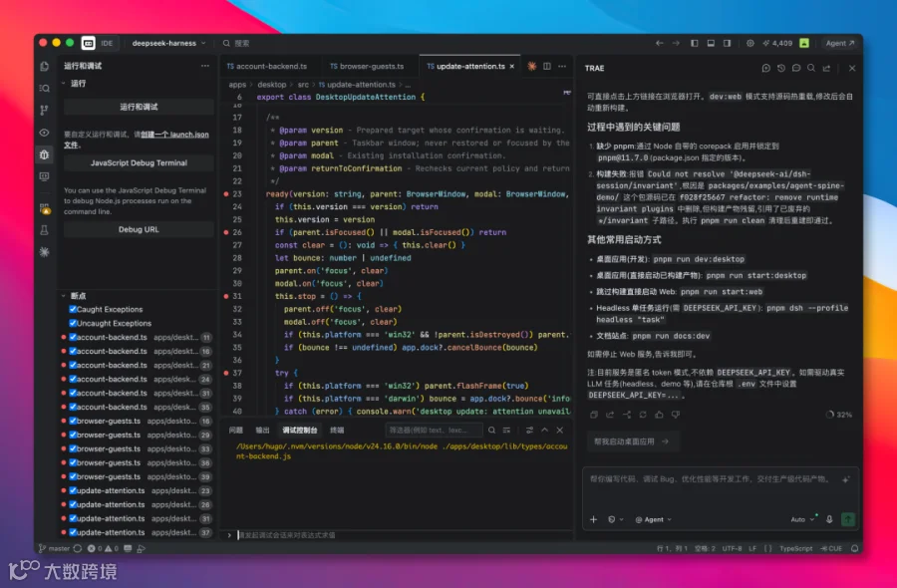Open the Search view in activity bar
Image resolution: width=897 pixels, height=588 pixels.
(x=44, y=88)
